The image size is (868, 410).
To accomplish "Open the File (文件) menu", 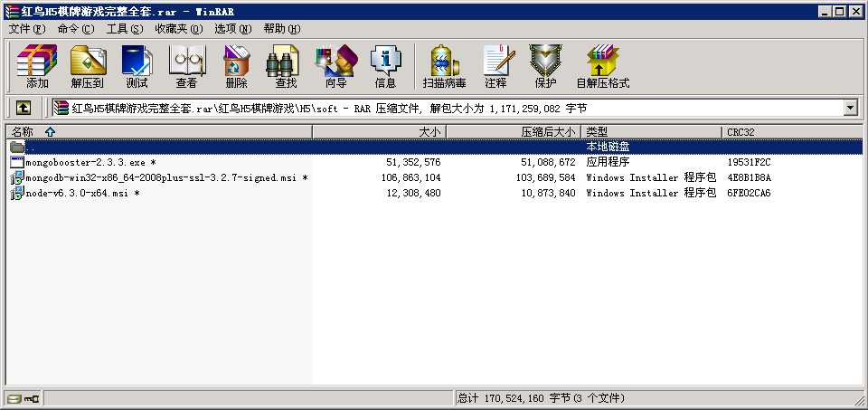I will [25, 29].
